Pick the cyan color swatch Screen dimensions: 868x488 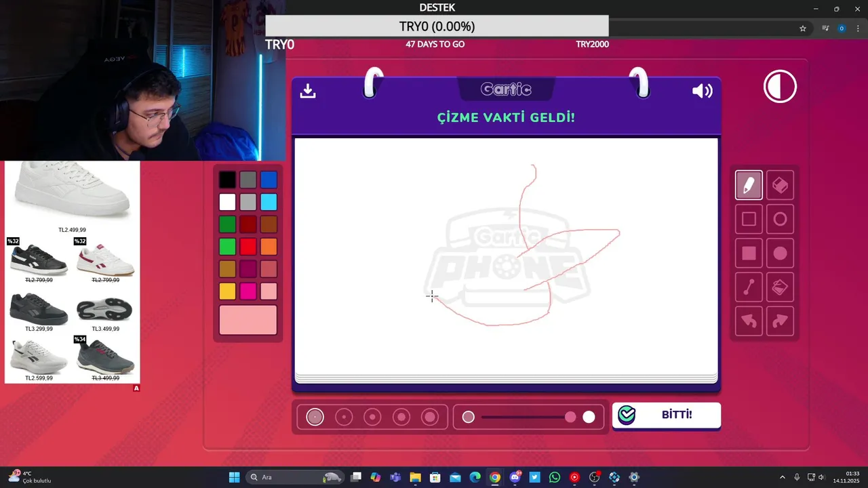click(269, 202)
